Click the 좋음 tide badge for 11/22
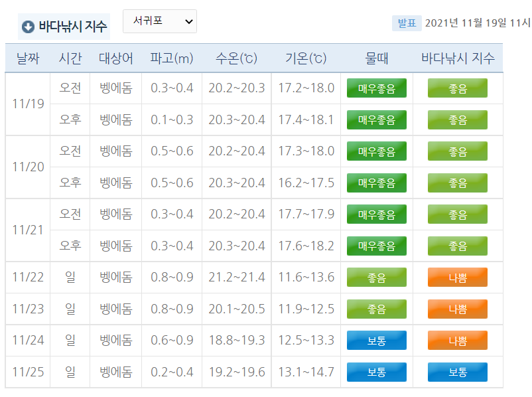 pos(377,277)
